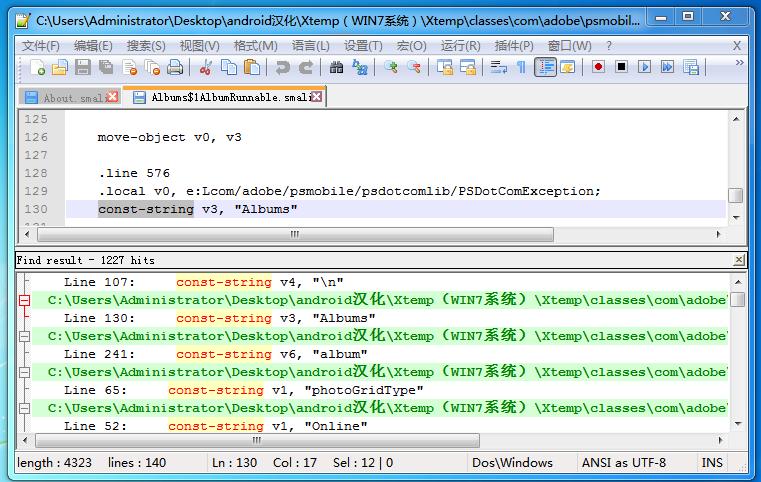Collapse the file group above Line 241 result

tap(24, 336)
